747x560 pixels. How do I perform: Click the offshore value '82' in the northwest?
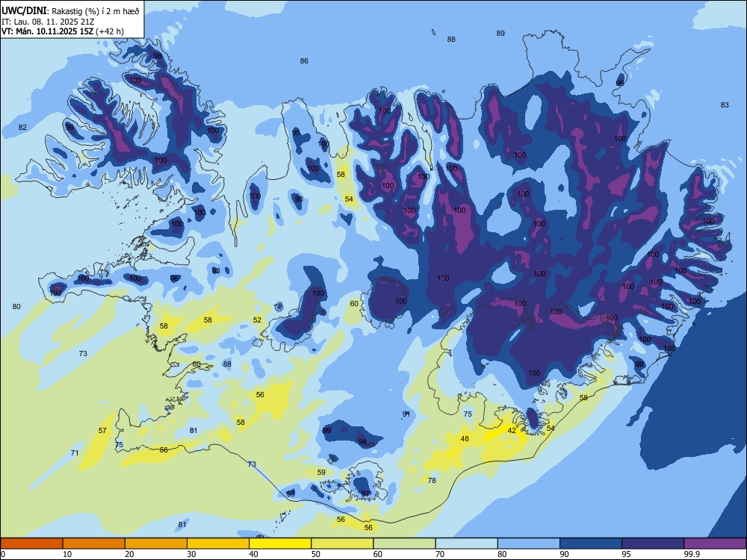tap(22, 127)
